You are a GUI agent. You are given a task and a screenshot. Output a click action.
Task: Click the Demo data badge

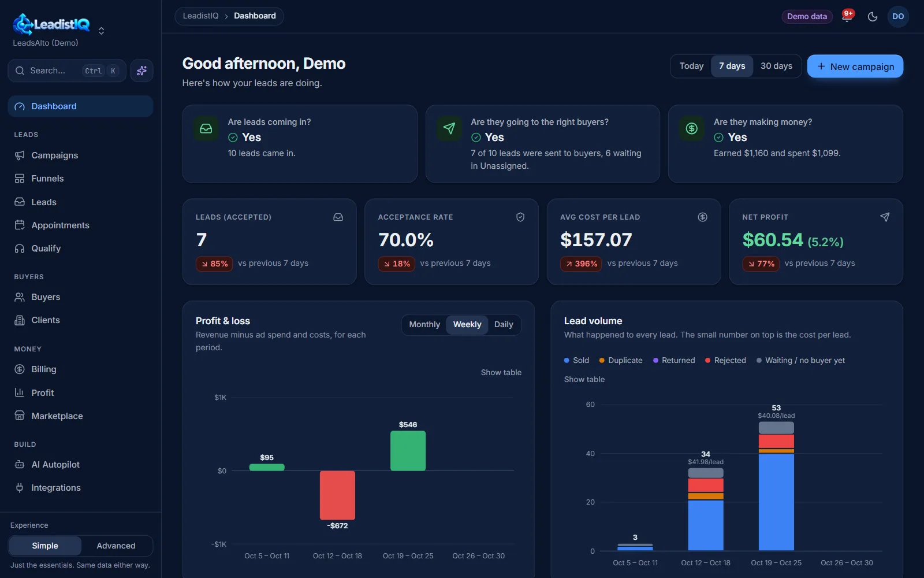[x=807, y=16]
